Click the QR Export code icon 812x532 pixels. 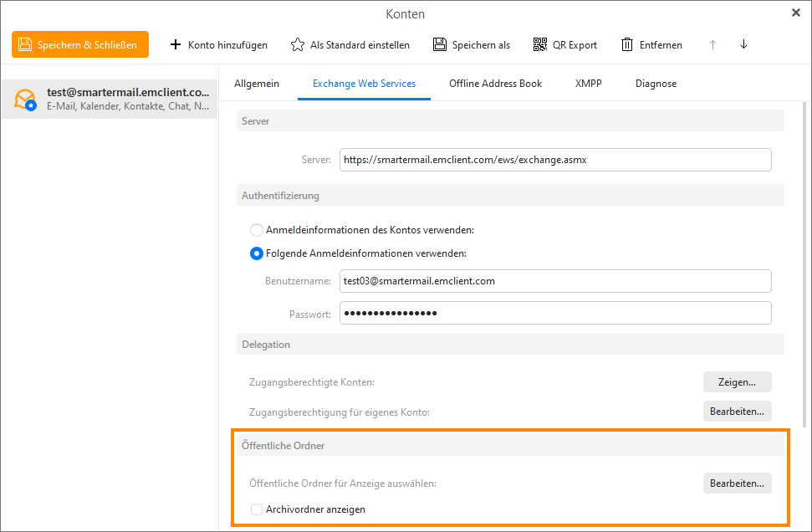click(540, 45)
